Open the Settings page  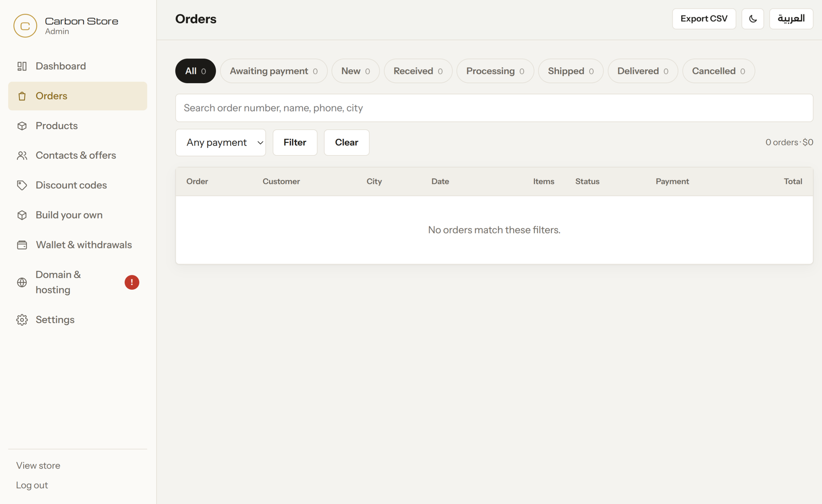tap(78, 320)
